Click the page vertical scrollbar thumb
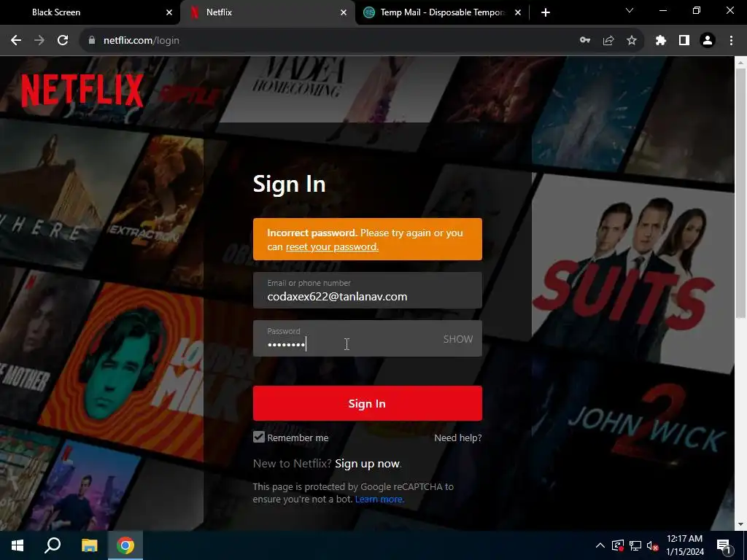Screen dimensions: 747x560 tap(740, 192)
